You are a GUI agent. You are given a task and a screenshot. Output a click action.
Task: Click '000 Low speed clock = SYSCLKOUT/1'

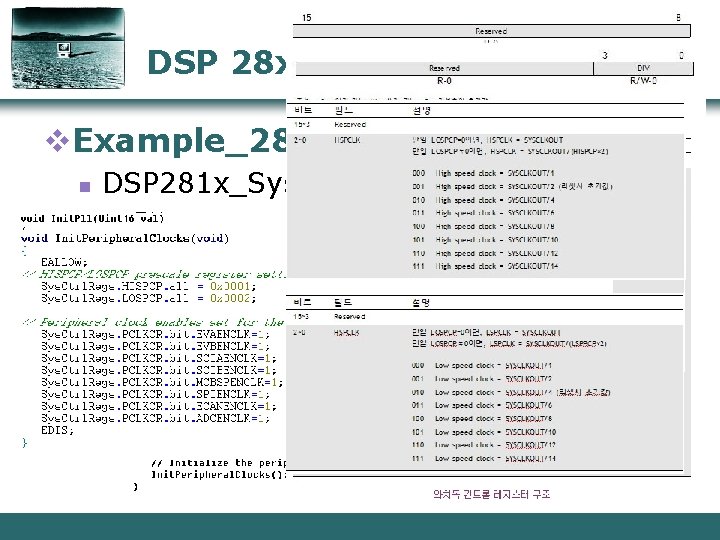[482, 366]
